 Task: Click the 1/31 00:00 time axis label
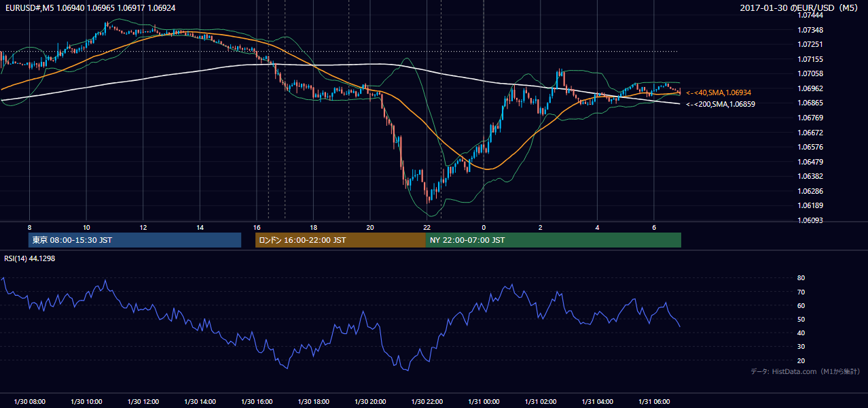484,402
